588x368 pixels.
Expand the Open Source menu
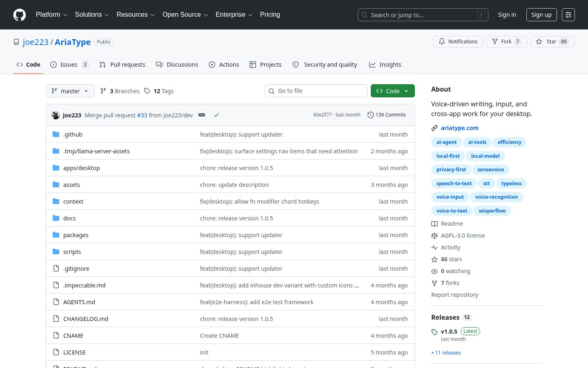(x=185, y=15)
